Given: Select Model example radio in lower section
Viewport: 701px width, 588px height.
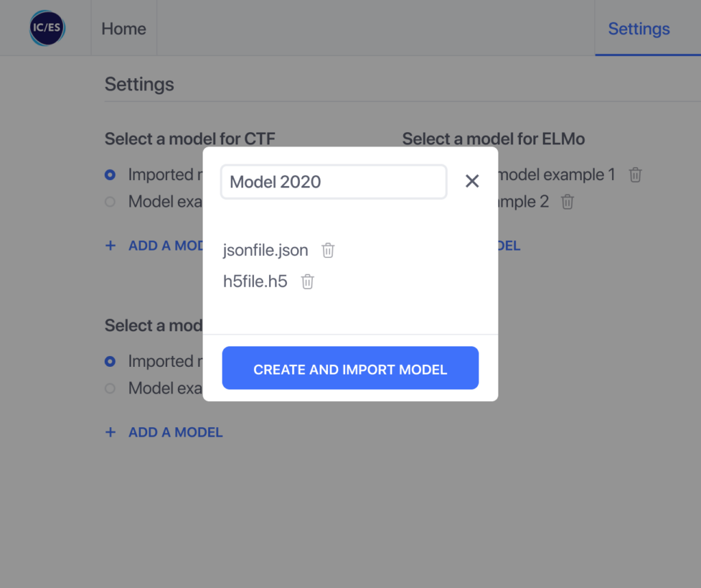Looking at the screenshot, I should click(110, 389).
